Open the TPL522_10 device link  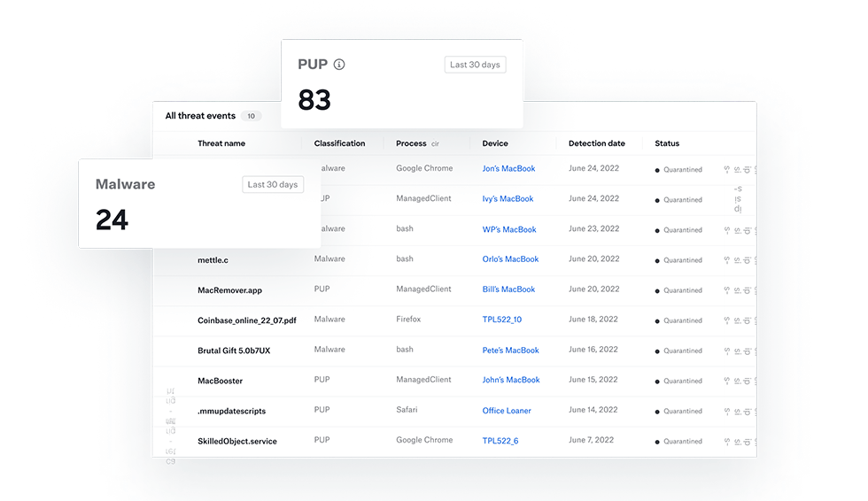(501, 320)
